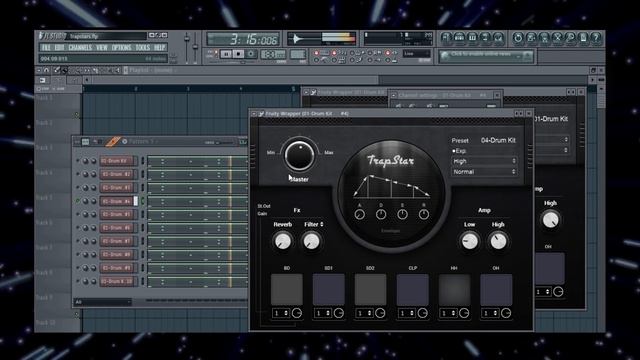
Task: Adjust the main pitch slider
Action: [x=195, y=47]
